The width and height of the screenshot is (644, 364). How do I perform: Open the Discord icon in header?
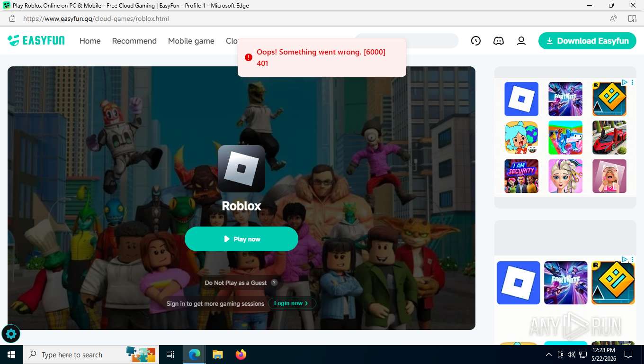(499, 41)
